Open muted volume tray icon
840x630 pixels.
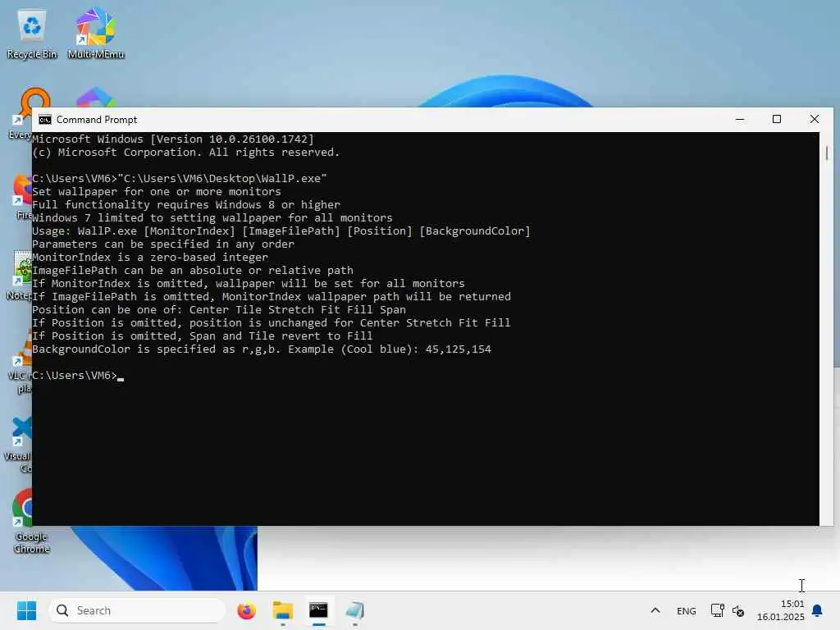[x=738, y=610]
